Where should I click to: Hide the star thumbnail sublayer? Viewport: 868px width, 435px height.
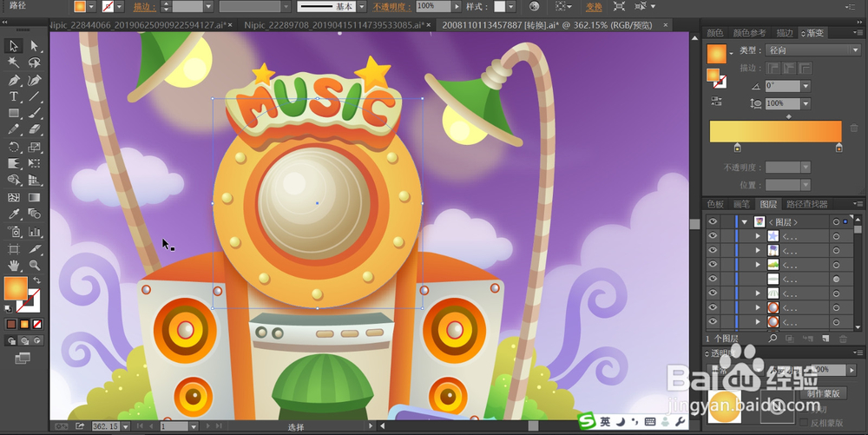click(713, 236)
